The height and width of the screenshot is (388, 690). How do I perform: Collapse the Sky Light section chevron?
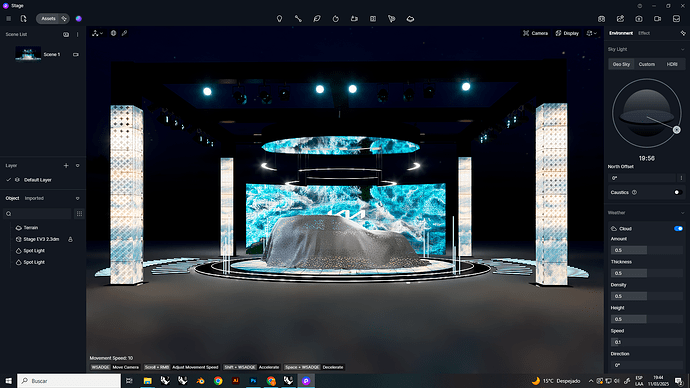tap(683, 49)
